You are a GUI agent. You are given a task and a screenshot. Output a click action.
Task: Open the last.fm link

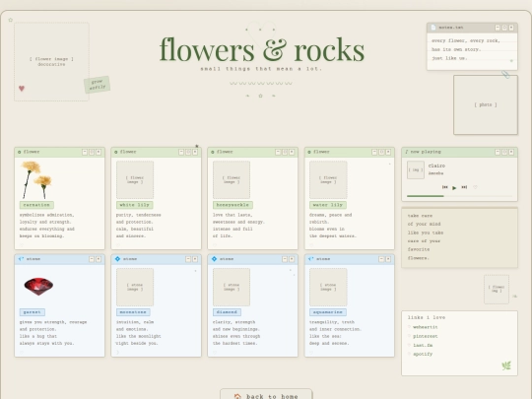(423, 345)
